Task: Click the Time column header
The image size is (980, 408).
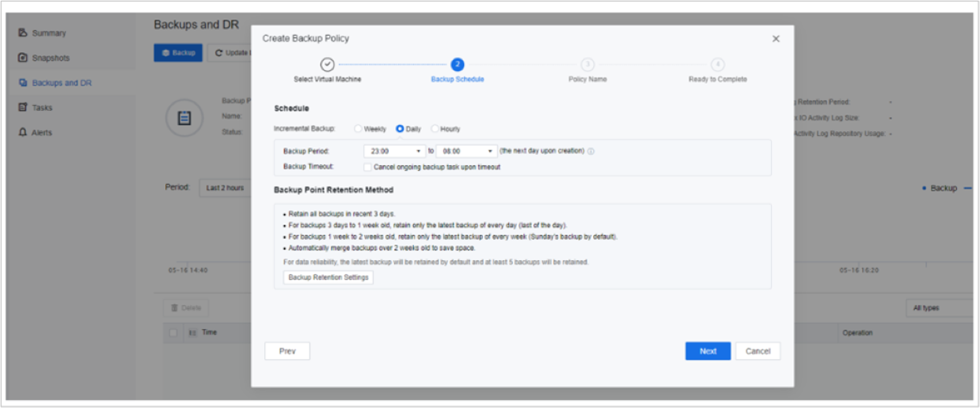Action: point(209,333)
